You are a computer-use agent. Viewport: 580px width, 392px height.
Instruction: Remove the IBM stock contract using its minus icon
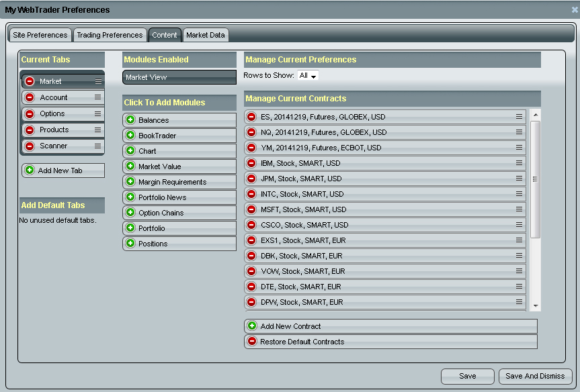[x=252, y=163]
